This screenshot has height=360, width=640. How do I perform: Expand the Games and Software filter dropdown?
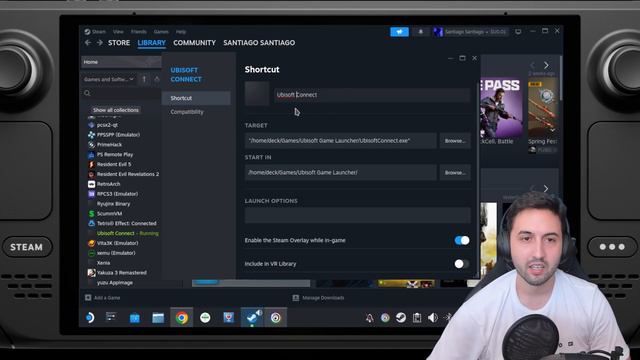click(x=109, y=79)
